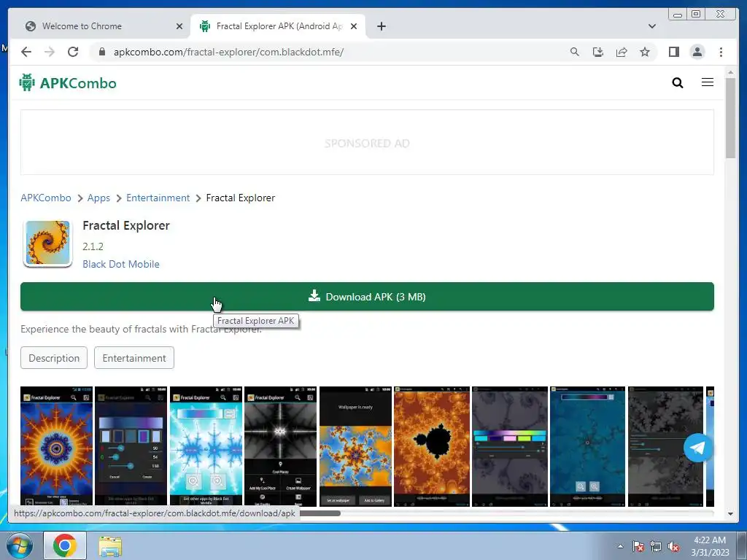747x560 pixels.
Task: Share this page icon
Action: (622, 52)
